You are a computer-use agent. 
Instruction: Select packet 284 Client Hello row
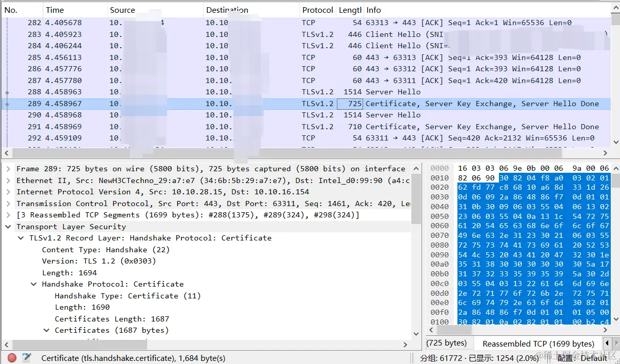(306, 46)
